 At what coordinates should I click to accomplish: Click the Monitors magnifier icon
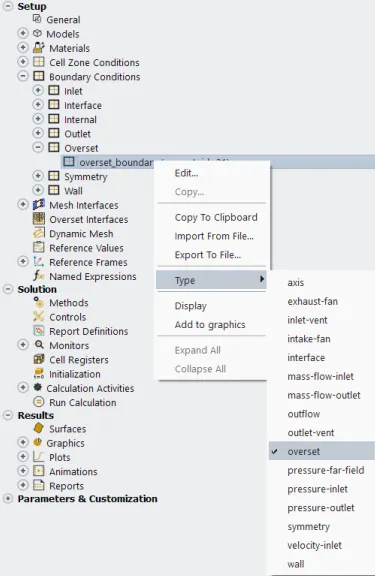click(39, 345)
